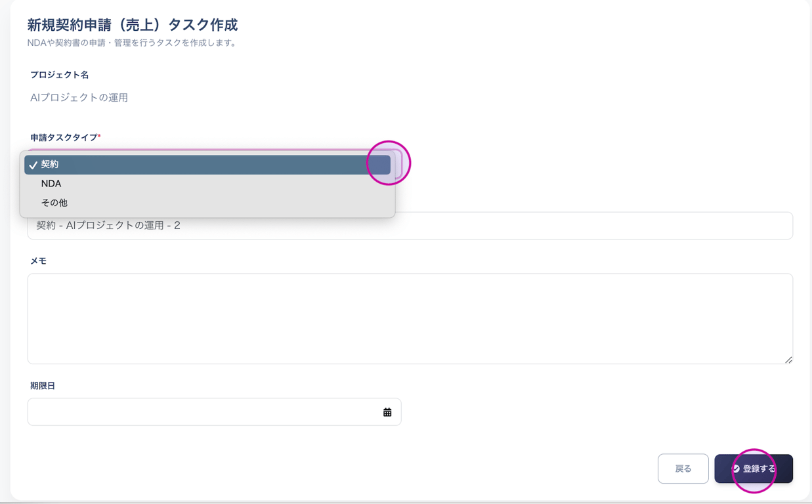This screenshot has width=812, height=504.
Task: Click the 戻る button
Action: (x=683, y=469)
